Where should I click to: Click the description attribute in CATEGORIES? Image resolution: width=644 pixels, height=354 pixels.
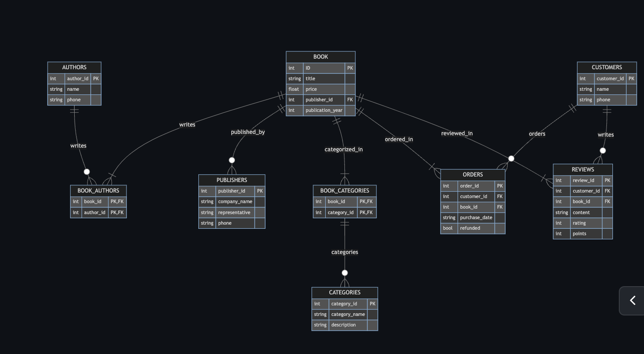click(x=348, y=325)
